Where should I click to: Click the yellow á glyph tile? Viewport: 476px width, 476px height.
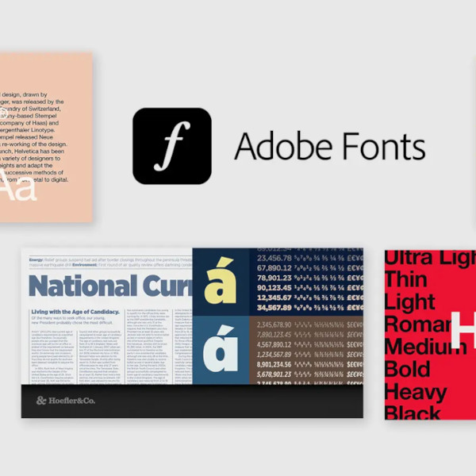(221, 281)
